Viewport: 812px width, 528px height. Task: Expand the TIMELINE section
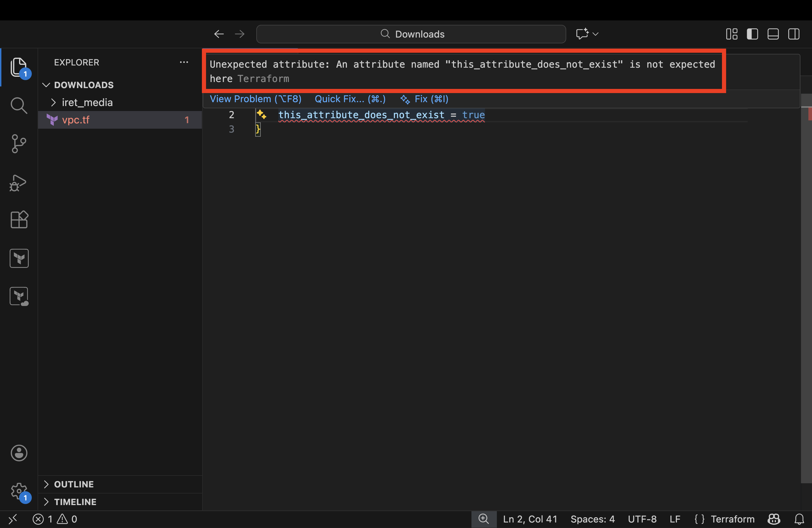[x=75, y=502]
